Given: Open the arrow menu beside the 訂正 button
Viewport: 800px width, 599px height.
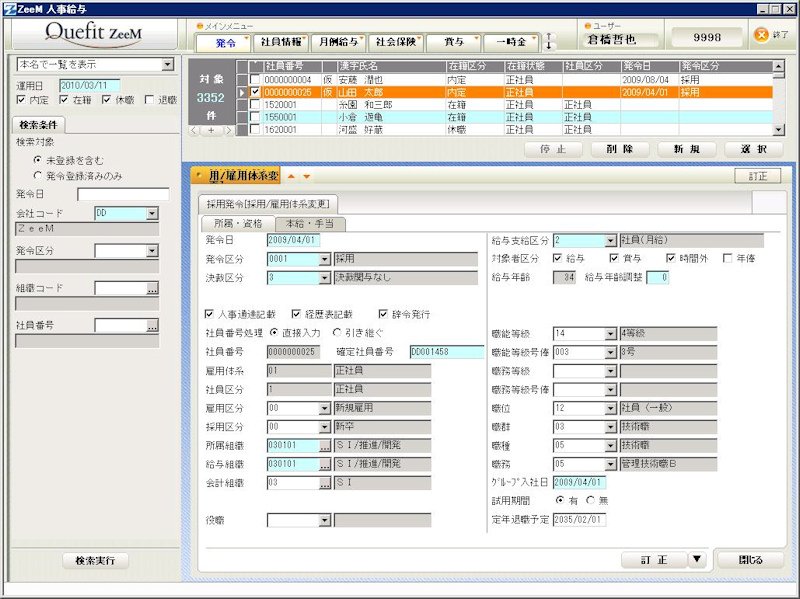Looking at the screenshot, I should coord(697,560).
